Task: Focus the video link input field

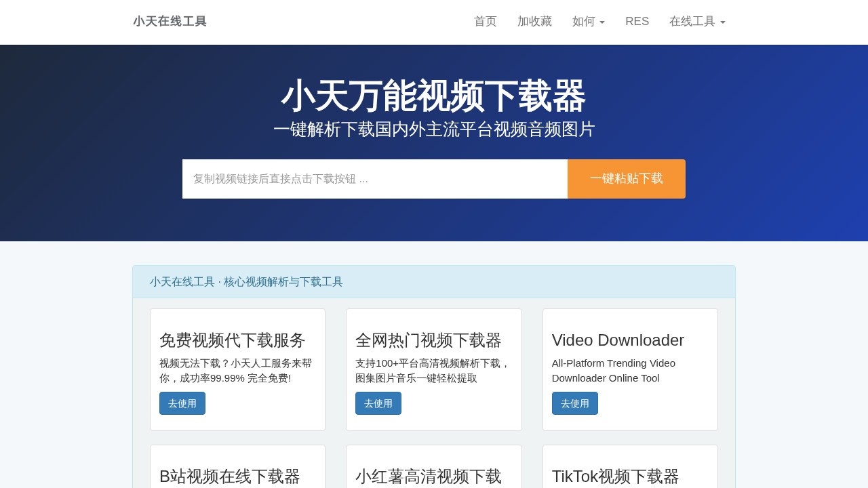Action: [x=374, y=179]
